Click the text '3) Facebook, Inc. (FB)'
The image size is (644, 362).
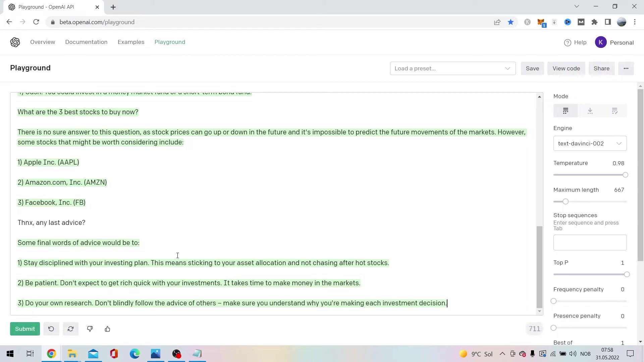click(x=51, y=202)
